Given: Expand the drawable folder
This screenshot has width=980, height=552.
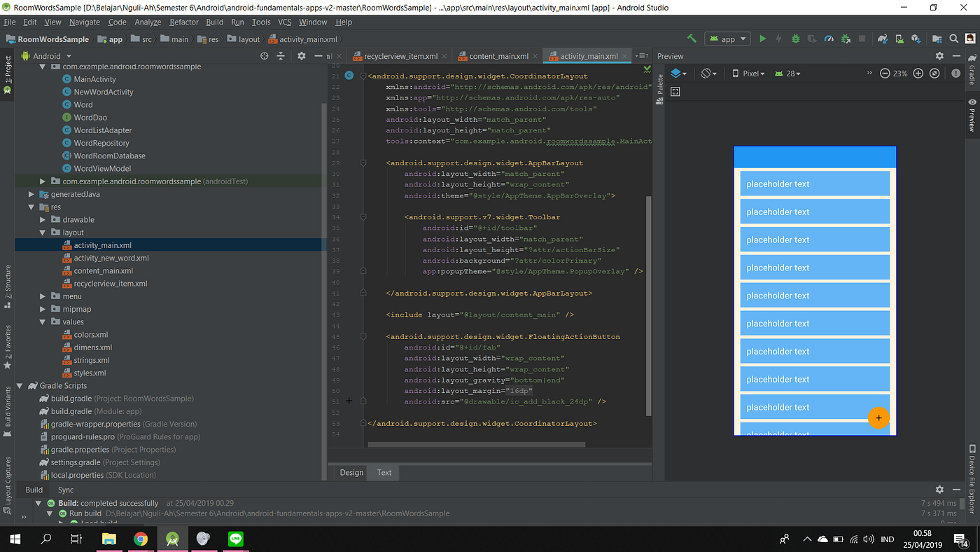Looking at the screenshot, I should 42,219.
